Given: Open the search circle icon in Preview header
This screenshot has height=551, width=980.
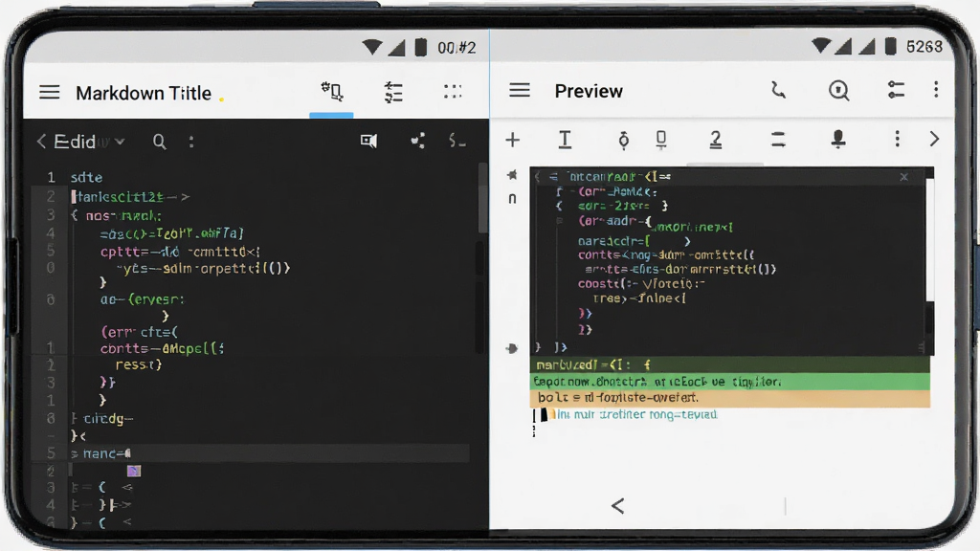Looking at the screenshot, I should click(x=838, y=91).
